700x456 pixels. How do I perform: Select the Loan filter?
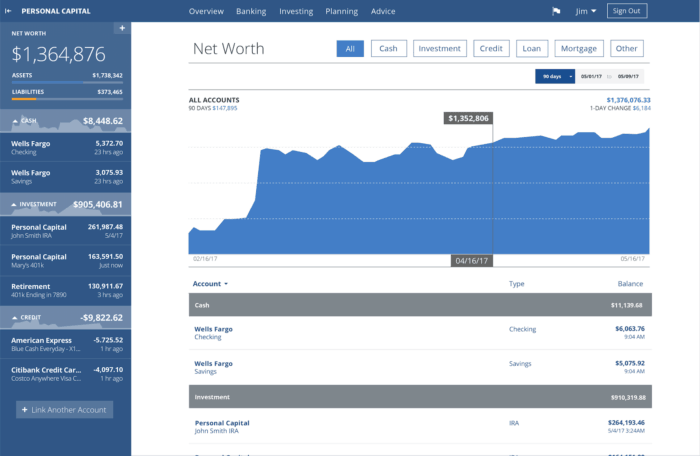532,49
